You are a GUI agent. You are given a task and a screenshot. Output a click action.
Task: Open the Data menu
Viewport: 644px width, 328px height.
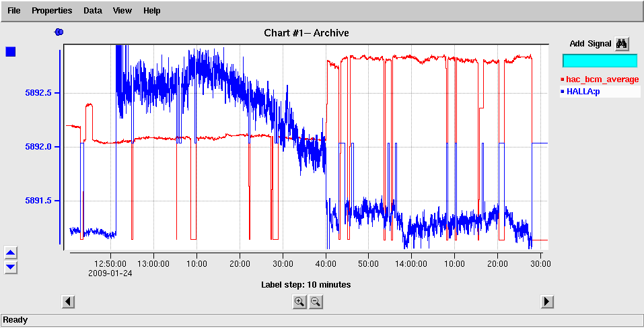93,11
